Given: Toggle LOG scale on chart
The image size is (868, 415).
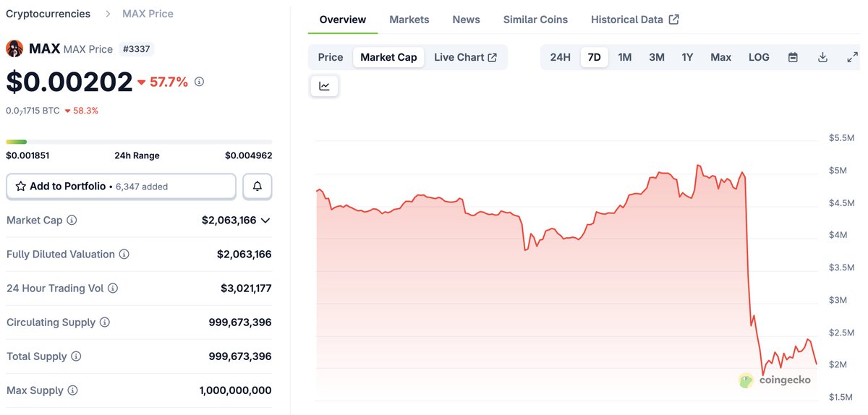Looking at the screenshot, I should coord(759,57).
